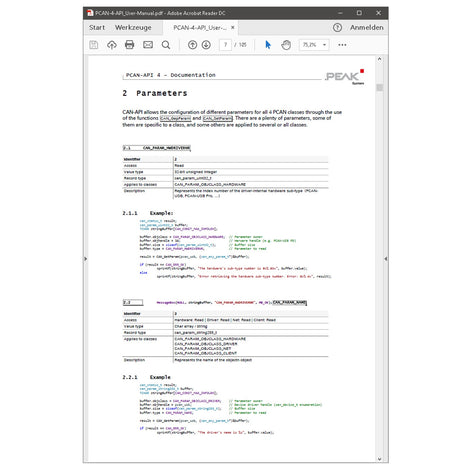Send the file by email via the envelope icon
Screen dimensions: 469x469
(x=148, y=45)
